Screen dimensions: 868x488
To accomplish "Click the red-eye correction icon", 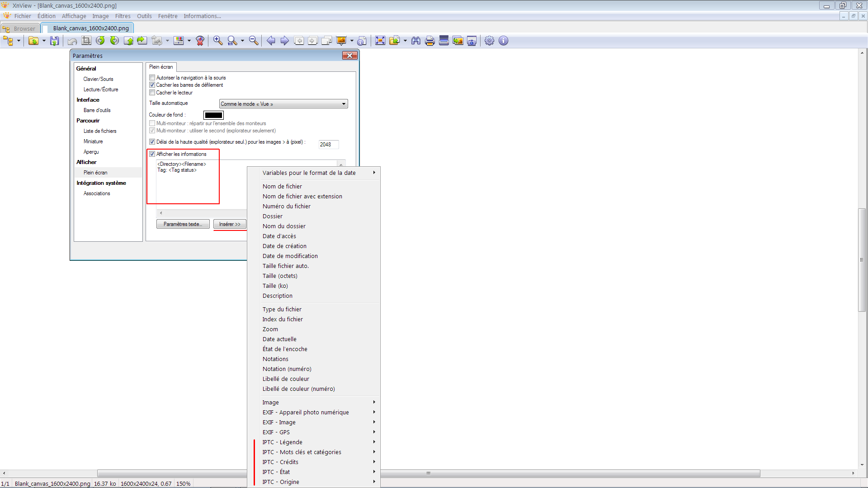I will coord(200,41).
